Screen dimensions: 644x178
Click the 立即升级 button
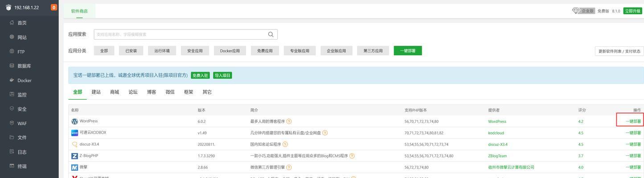pos(632,11)
